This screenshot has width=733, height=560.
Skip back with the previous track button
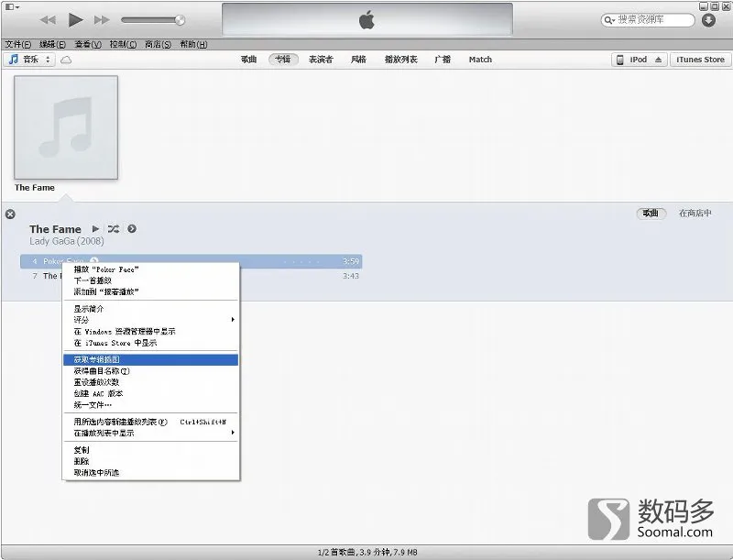click(x=48, y=20)
